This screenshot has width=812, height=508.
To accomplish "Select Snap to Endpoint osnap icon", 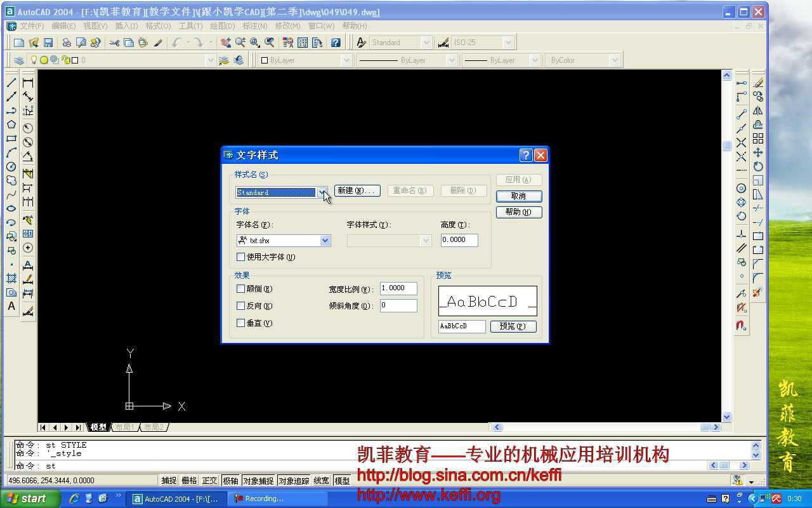I will click(741, 113).
